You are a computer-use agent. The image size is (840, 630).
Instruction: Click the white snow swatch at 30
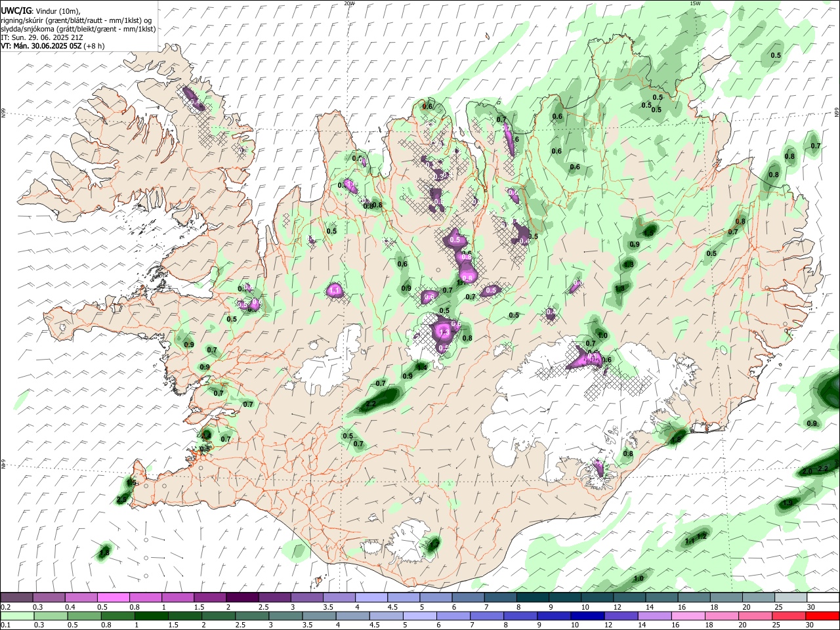click(824, 598)
